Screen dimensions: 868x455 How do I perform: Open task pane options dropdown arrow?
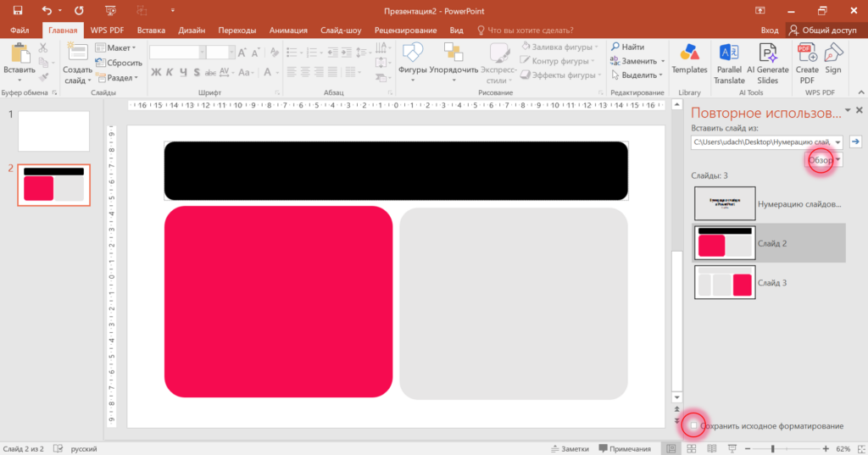pyautogui.click(x=848, y=111)
